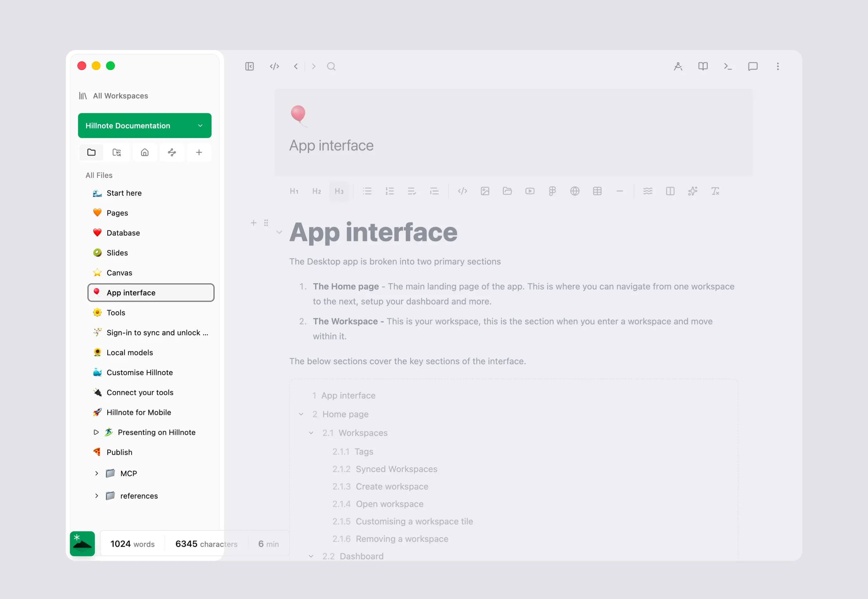This screenshot has width=868, height=599.
Task: Collapse Home page outline section
Action: (x=301, y=414)
